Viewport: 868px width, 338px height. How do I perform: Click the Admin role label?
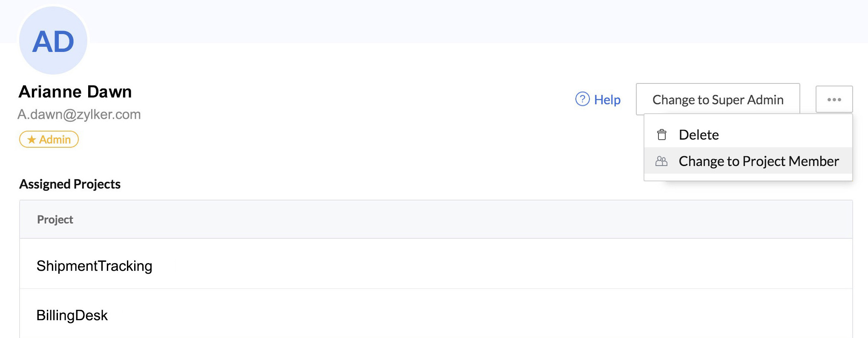55,140
